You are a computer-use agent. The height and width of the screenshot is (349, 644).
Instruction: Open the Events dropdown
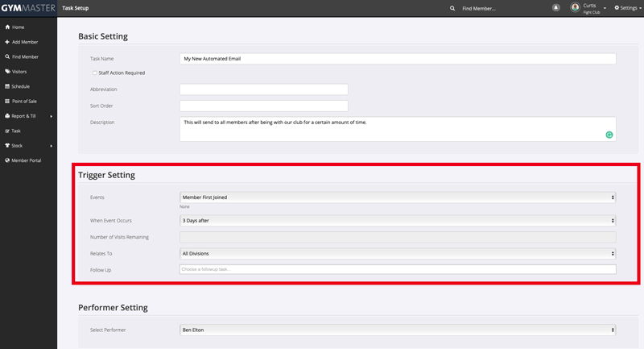coord(398,197)
